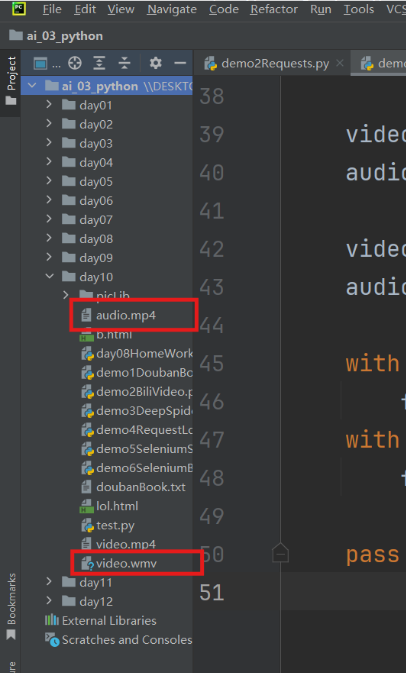406x673 pixels.
Task: Expand the day06 folder
Action: pyautogui.click(x=49, y=200)
